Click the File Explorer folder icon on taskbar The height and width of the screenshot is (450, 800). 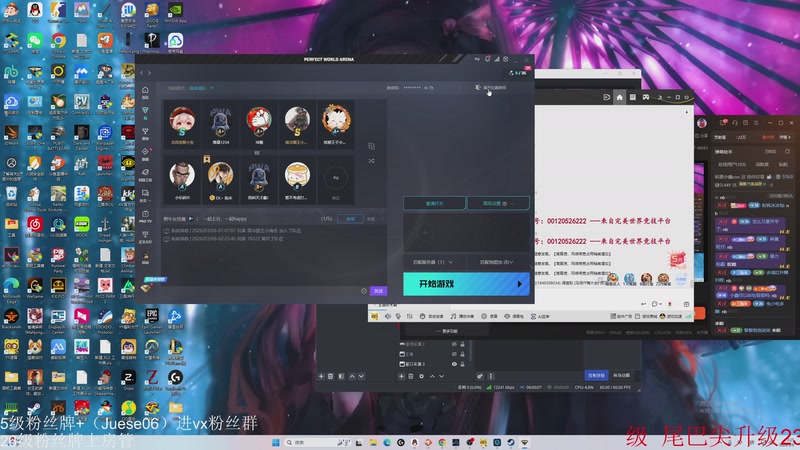[373, 442]
